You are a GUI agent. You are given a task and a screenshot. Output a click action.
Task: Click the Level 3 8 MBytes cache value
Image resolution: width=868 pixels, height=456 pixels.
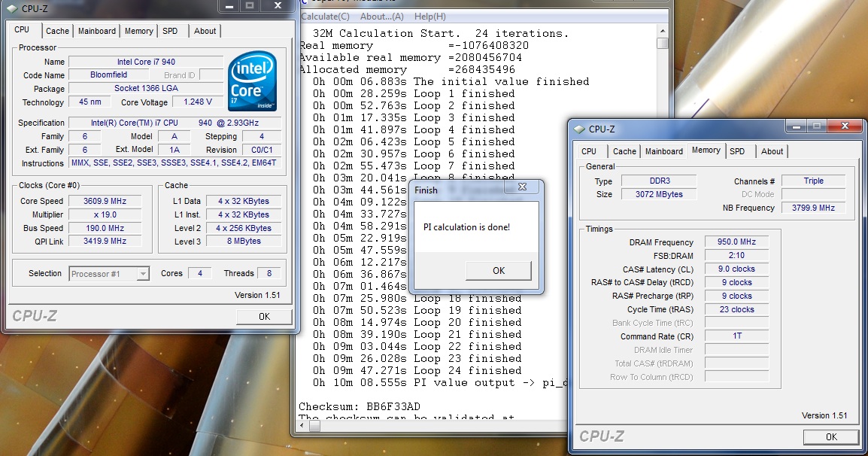click(244, 241)
